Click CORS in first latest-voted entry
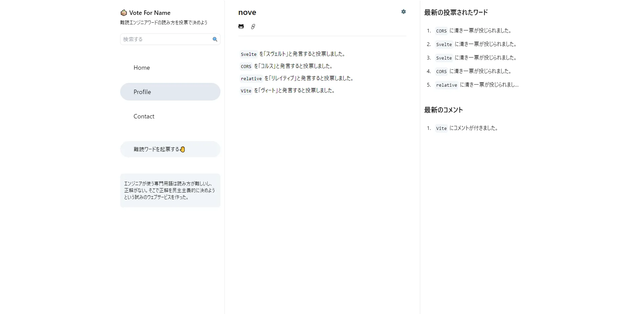The height and width of the screenshot is (314, 644). coord(441,31)
